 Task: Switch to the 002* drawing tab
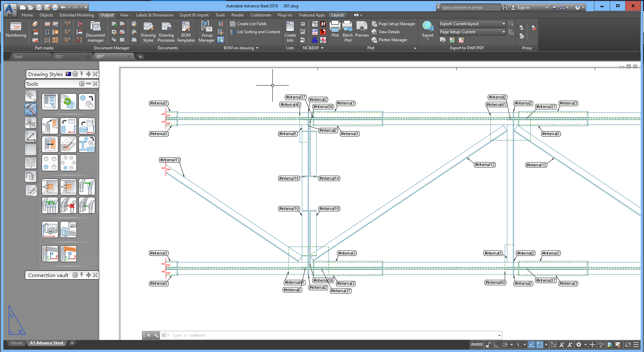point(59,56)
